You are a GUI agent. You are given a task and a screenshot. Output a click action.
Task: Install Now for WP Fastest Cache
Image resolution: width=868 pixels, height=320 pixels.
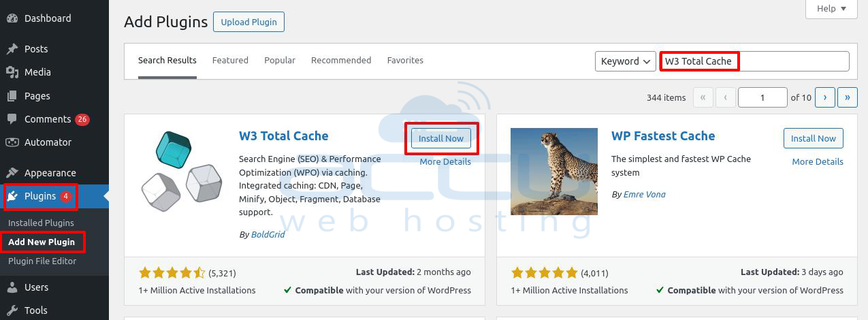point(814,138)
